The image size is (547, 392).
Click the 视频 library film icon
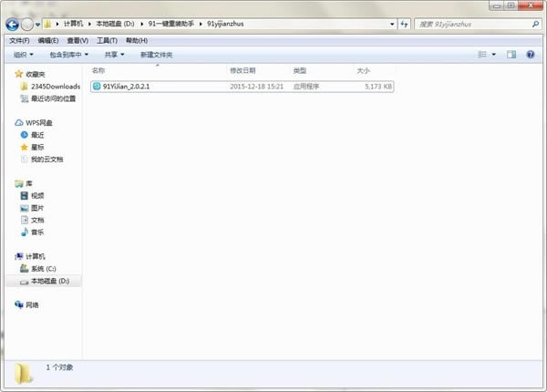(x=24, y=196)
